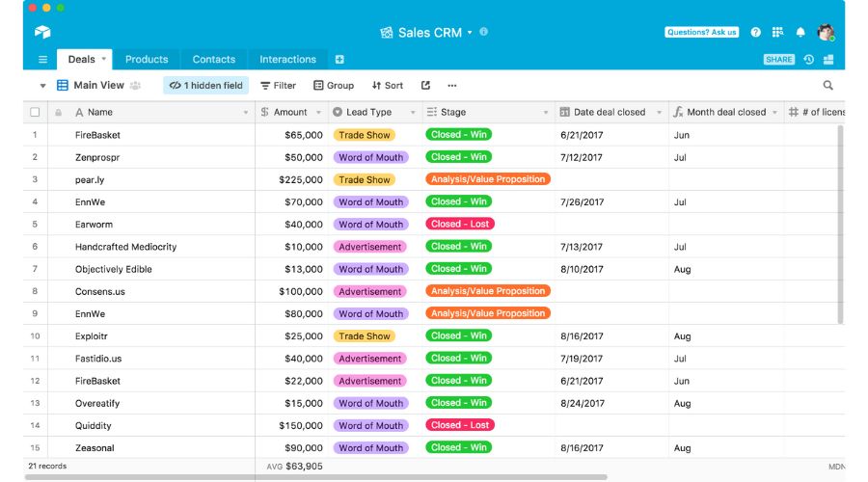868x482 pixels.
Task: Click the Amount column currency icon
Action: click(x=264, y=112)
